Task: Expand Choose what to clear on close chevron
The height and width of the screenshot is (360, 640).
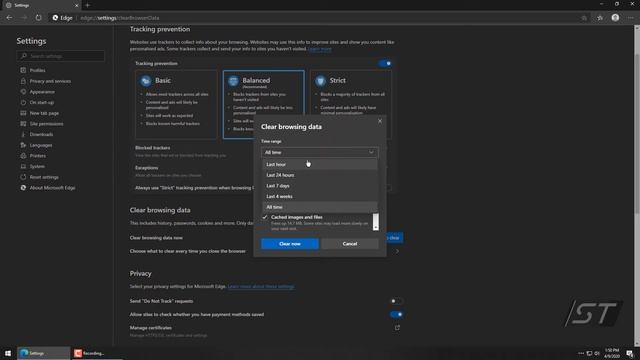Action: tap(397, 251)
